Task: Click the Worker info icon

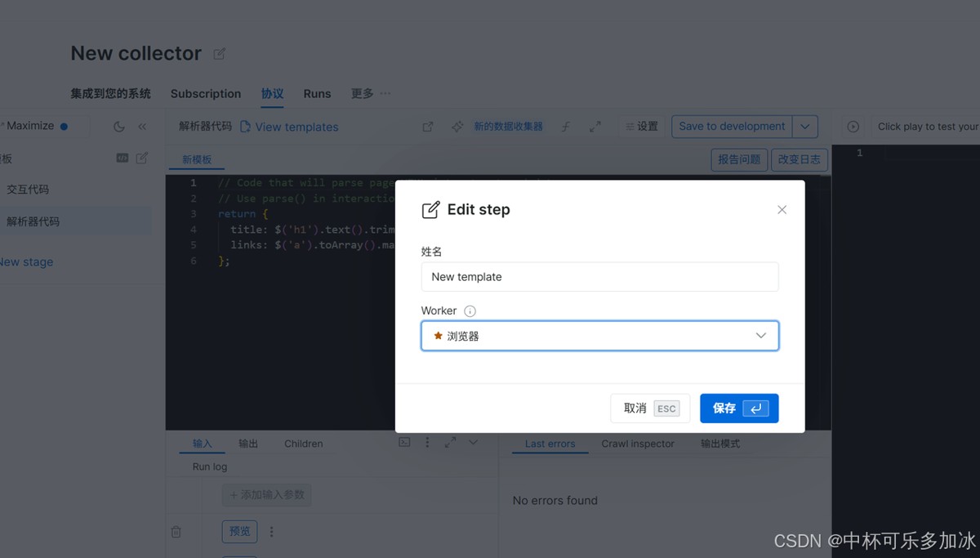Action: pos(470,311)
